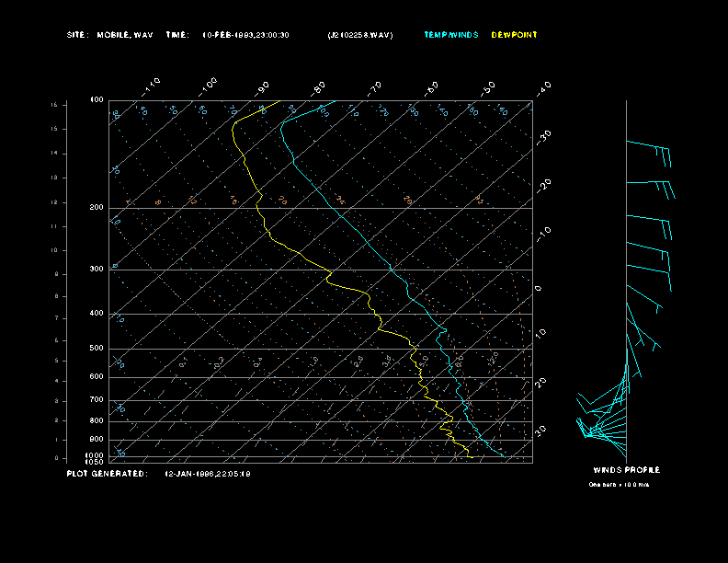Click the -30 temperature label on right edge
The height and width of the screenshot is (563, 728).
click(543, 137)
